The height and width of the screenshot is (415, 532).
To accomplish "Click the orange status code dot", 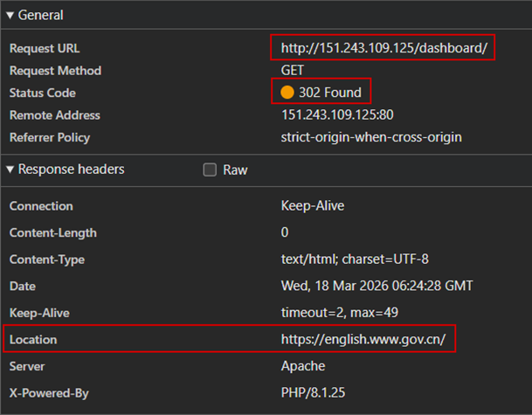I will coord(287,93).
